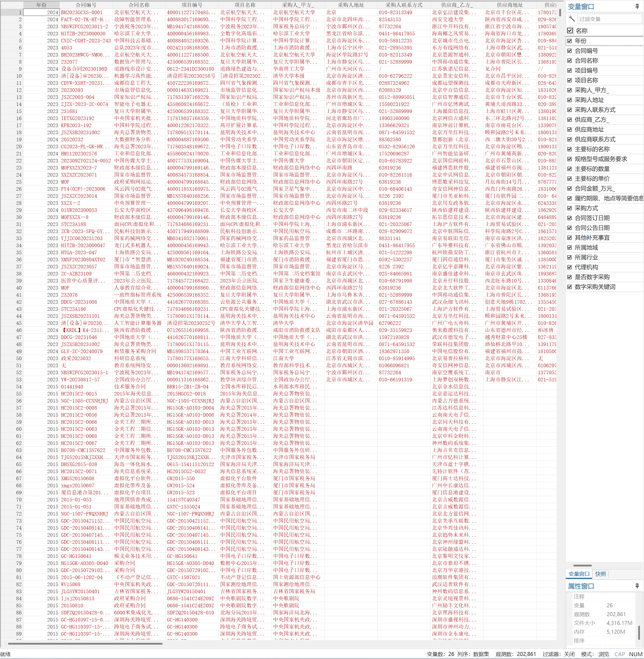Screen dimensions: 644x659
Task: Click the data grid vertical scrollbar thumb
Action: pos(560,12)
